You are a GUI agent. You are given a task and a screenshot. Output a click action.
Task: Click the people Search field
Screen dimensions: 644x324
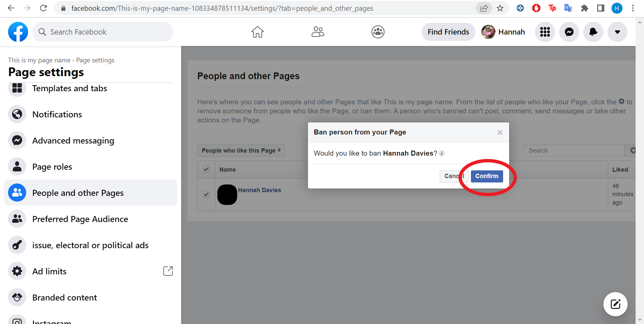tap(574, 151)
